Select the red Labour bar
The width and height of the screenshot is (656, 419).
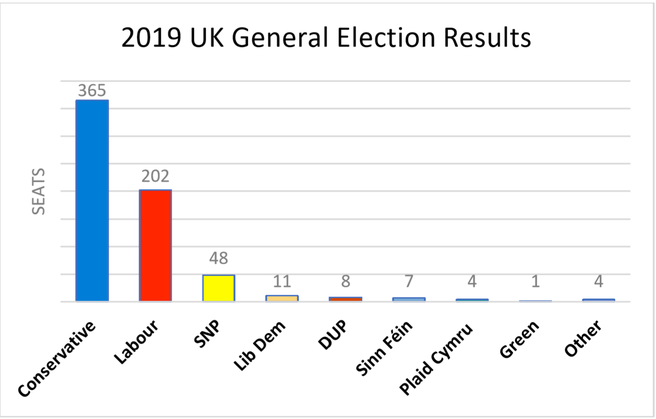click(155, 245)
